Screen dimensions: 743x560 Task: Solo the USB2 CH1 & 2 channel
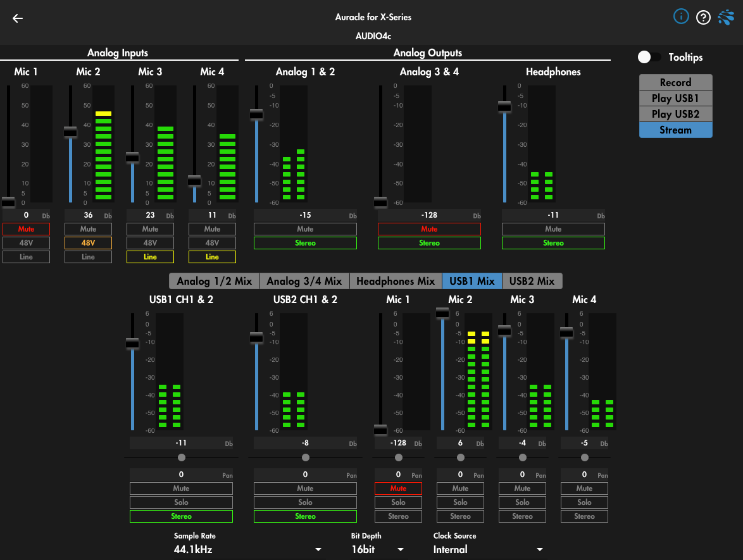point(305,502)
